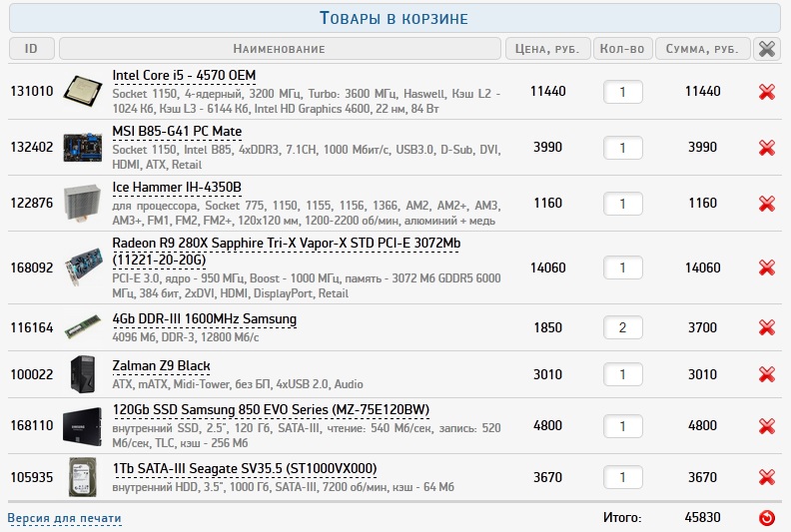Remove Zalman Z9 Black from cart
The height and width of the screenshot is (532, 791).
[x=766, y=374]
